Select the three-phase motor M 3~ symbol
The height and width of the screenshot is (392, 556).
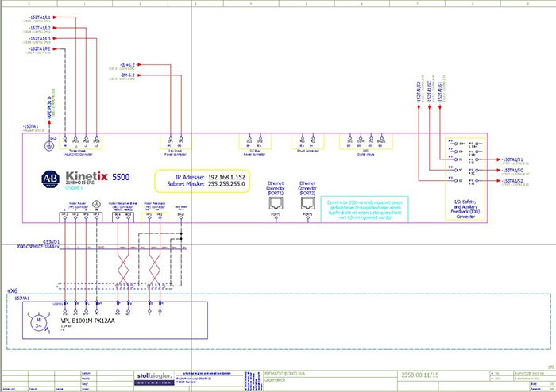[38, 322]
